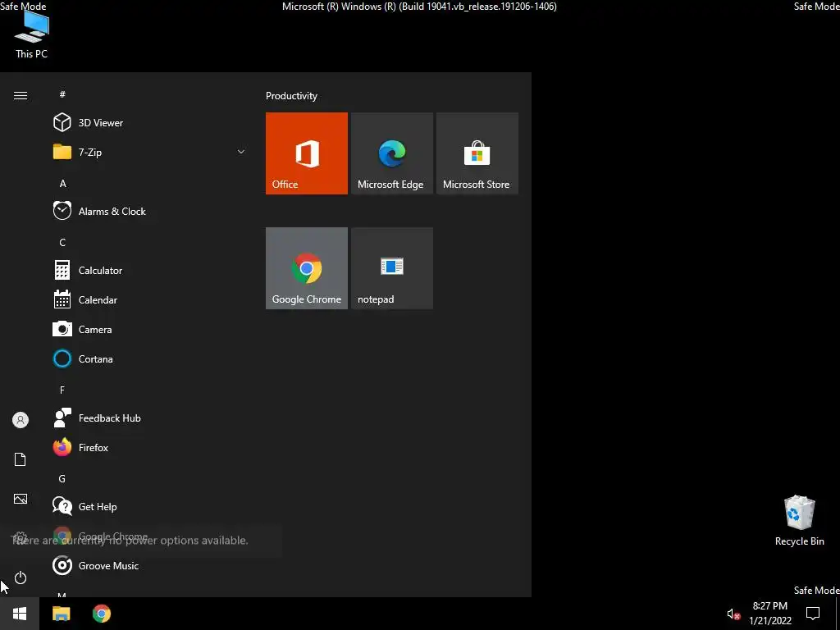Screen dimensions: 840x630
Task: Open the Action Center notifications icon
Action: point(813,614)
